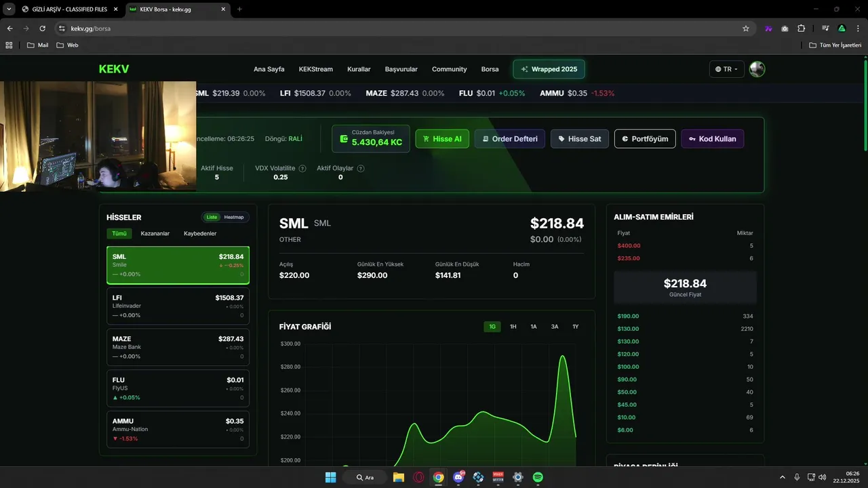Image resolution: width=868 pixels, height=488 pixels.
Task: Open the Web bookmark folder
Action: point(67,45)
